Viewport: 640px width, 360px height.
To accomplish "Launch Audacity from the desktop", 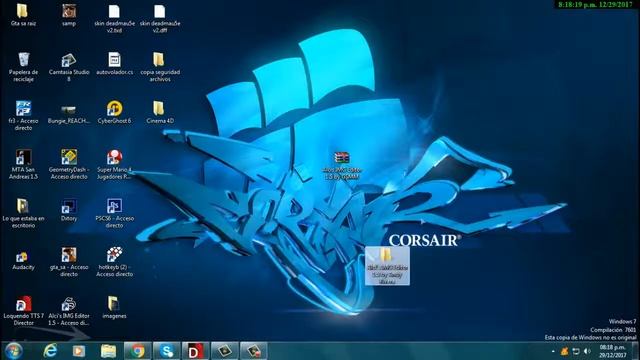I will (x=23, y=260).
